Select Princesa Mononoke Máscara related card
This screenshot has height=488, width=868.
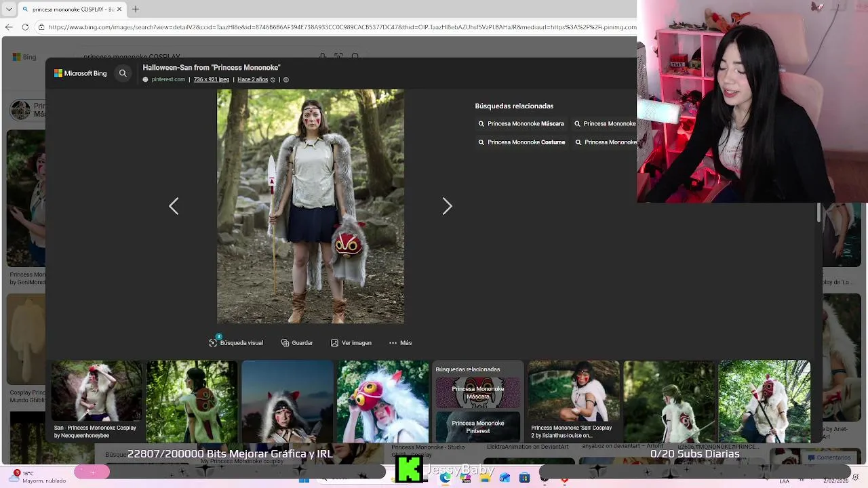tap(478, 393)
